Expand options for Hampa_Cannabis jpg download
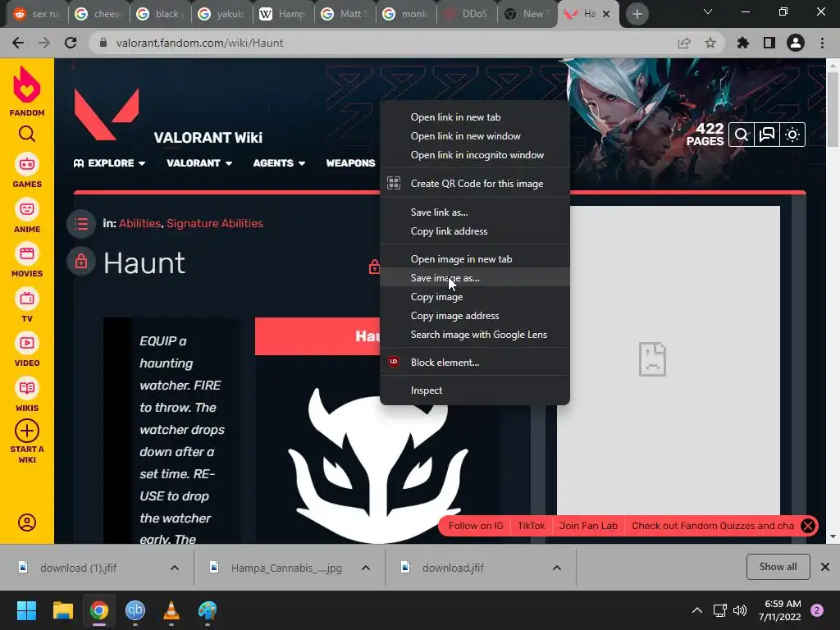 tap(366, 568)
